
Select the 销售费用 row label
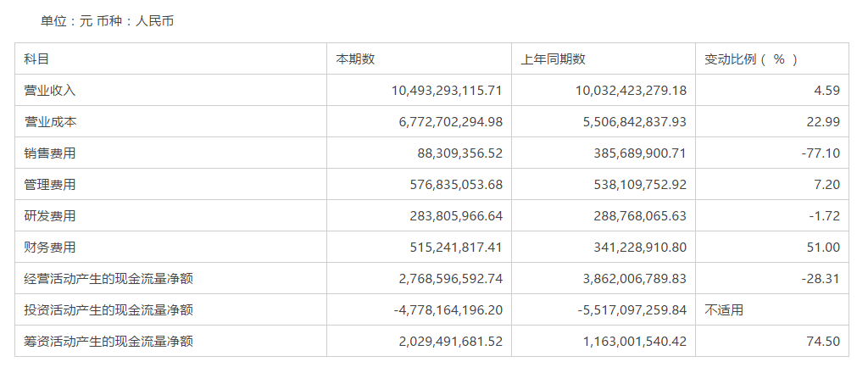pyautogui.click(x=50, y=153)
